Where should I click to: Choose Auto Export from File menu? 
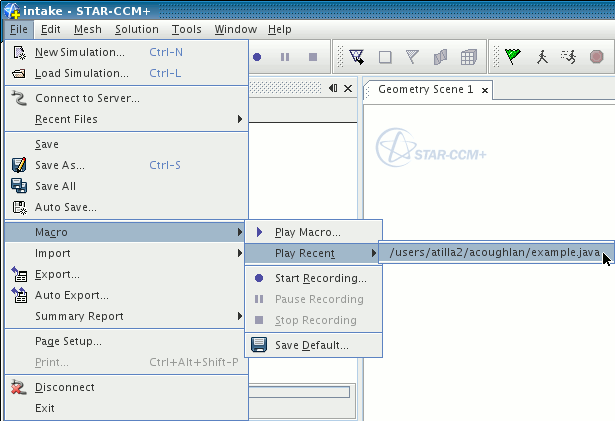pyautogui.click(x=127, y=295)
